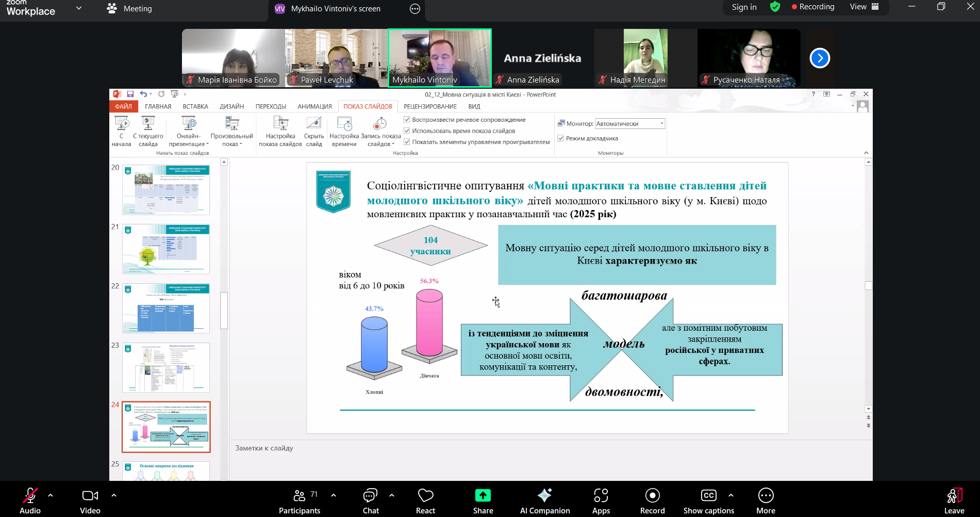
Task: Select slide 22 thumbnail
Action: (x=166, y=308)
